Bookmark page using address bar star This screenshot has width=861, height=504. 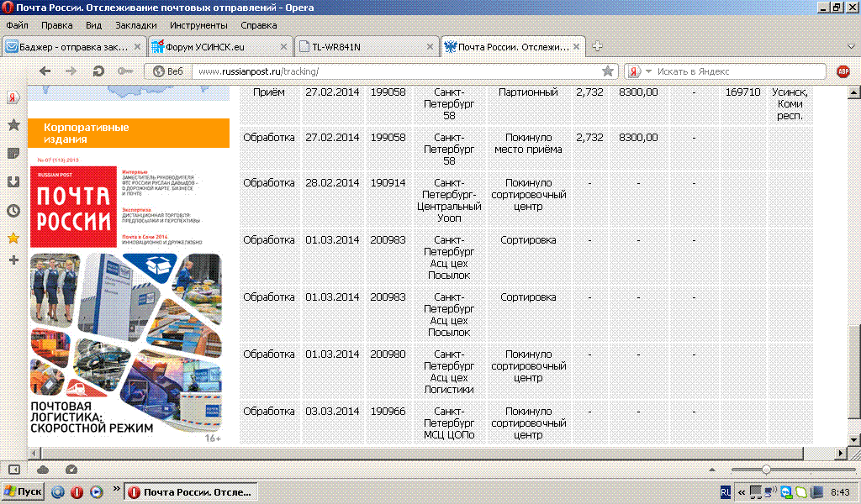click(x=607, y=71)
